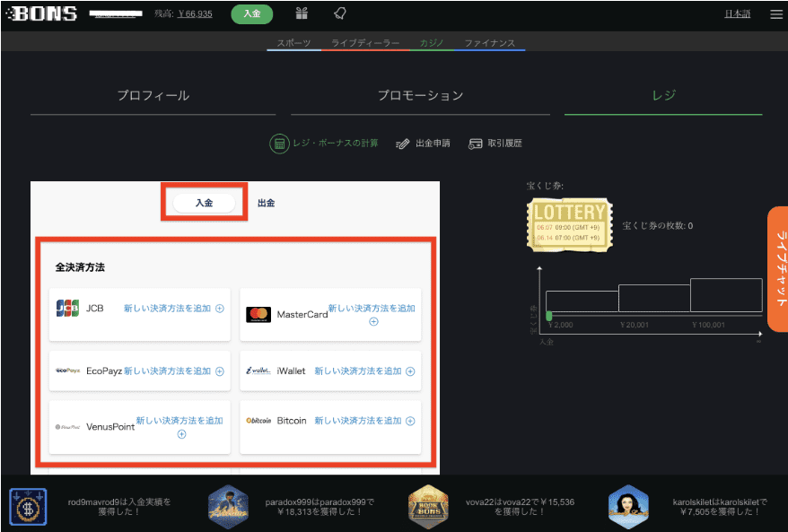Viewport: 788px width, 532px height.
Task: Click the green 入金 header button
Action: click(252, 13)
